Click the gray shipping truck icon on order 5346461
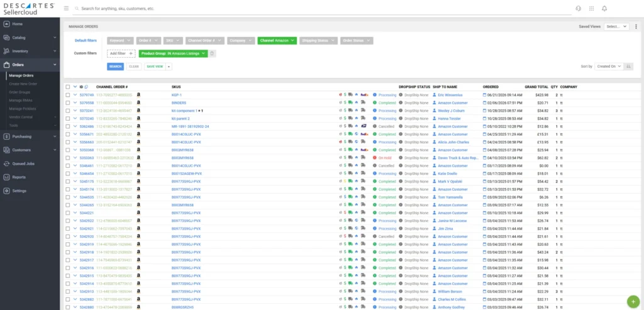 click(350, 166)
